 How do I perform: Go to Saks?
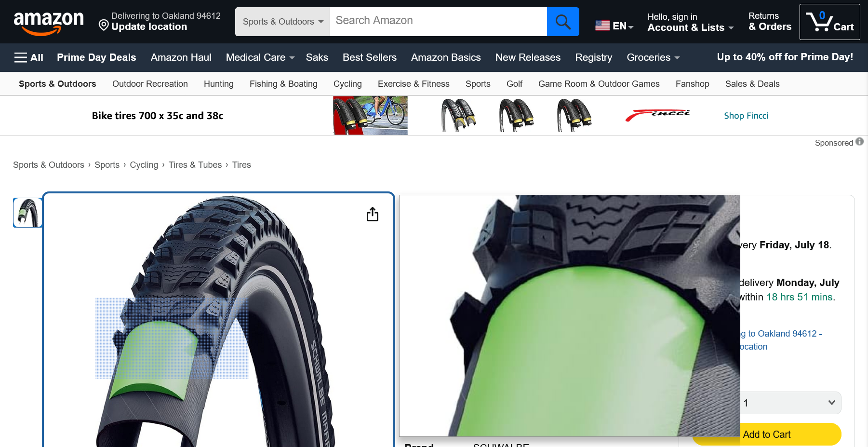coord(317,57)
